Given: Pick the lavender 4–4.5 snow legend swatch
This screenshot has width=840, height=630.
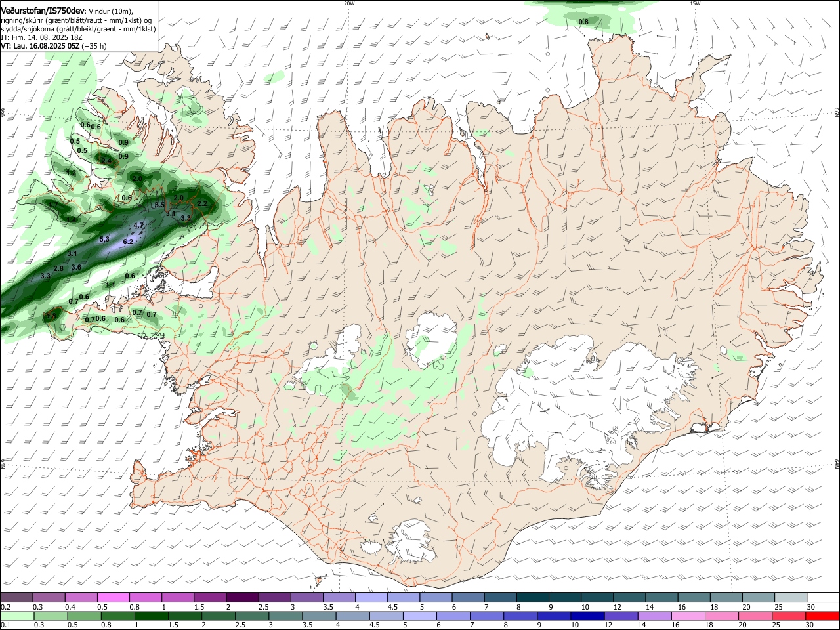Looking at the screenshot, I should [x=371, y=597].
